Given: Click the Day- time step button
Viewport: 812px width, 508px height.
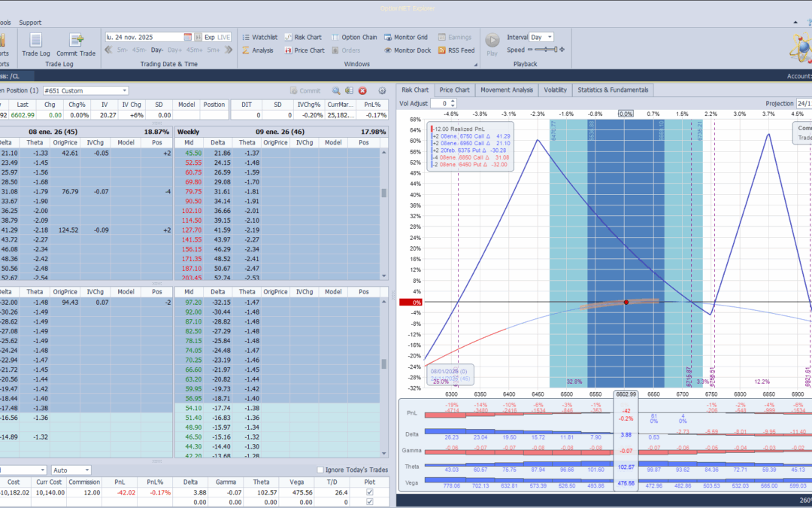Looking at the screenshot, I should (x=157, y=50).
